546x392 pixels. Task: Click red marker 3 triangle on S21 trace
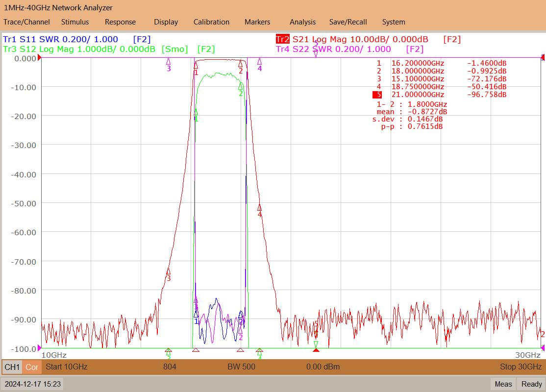(169, 271)
